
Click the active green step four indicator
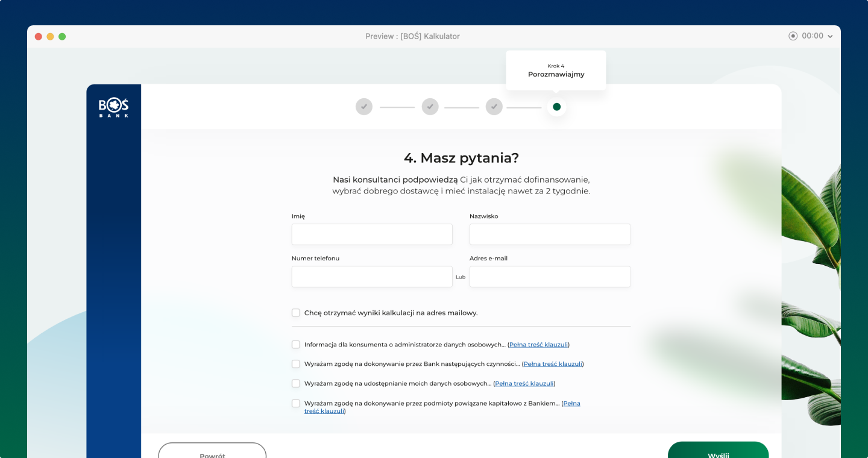tap(556, 107)
